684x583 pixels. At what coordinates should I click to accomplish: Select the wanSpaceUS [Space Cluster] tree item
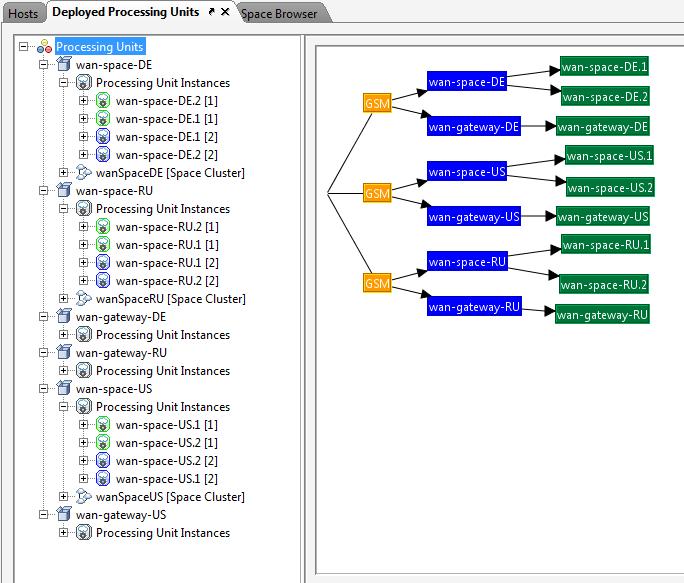pos(170,497)
